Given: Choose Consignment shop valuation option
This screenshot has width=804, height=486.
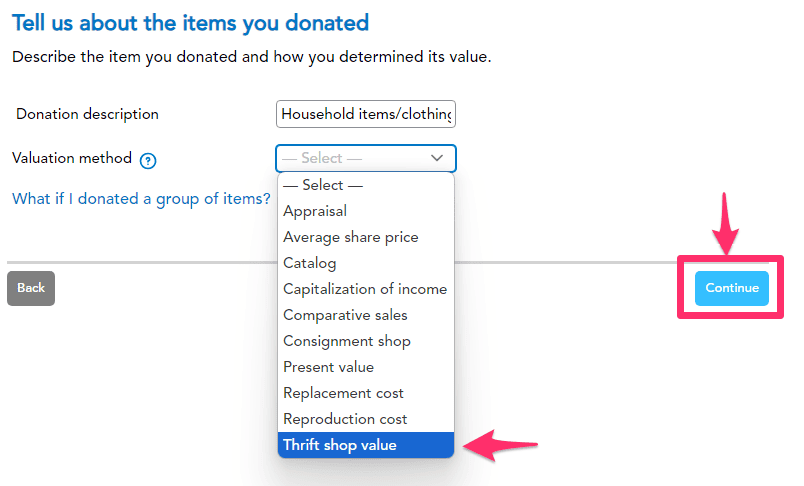Looking at the screenshot, I should point(346,341).
